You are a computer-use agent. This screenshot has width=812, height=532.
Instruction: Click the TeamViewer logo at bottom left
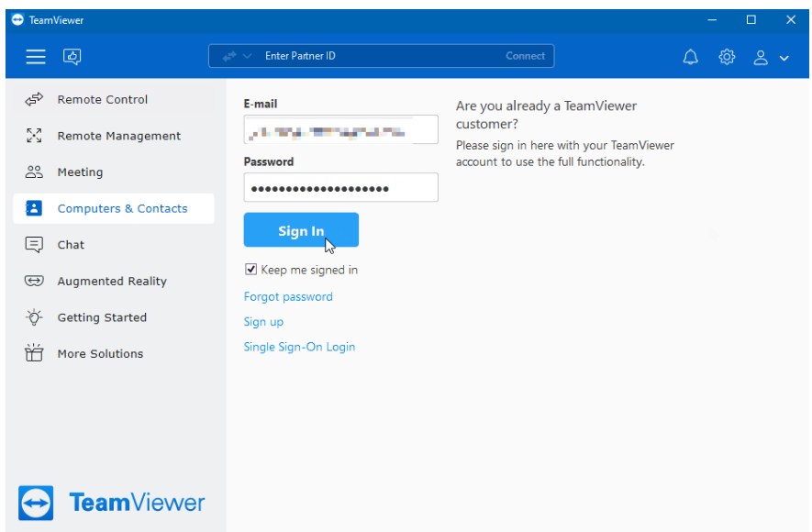111,503
